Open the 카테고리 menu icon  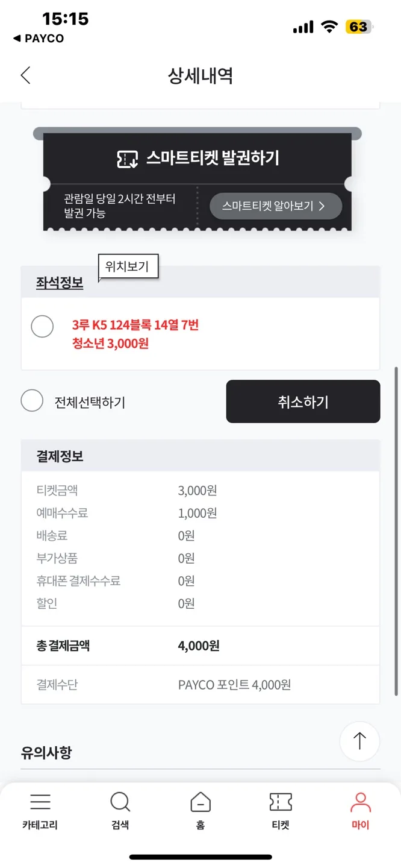(40, 801)
